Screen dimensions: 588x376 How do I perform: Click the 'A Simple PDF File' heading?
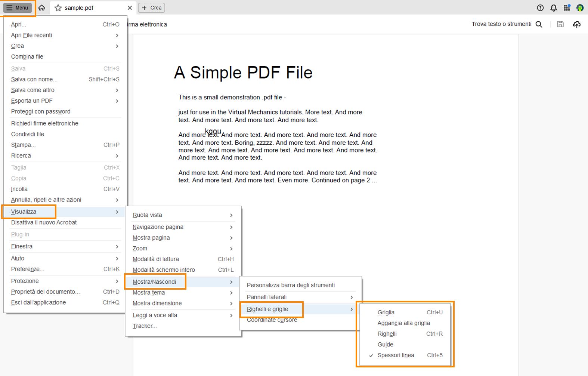click(x=243, y=73)
